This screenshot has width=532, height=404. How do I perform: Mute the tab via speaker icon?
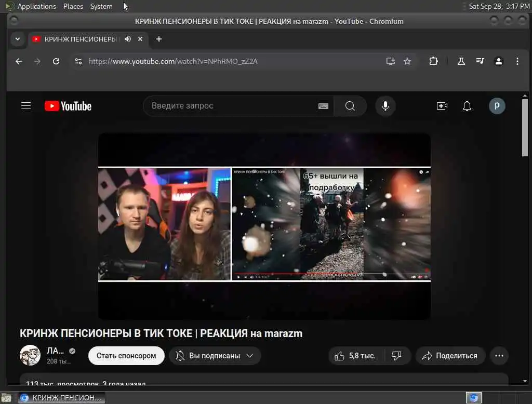128,39
